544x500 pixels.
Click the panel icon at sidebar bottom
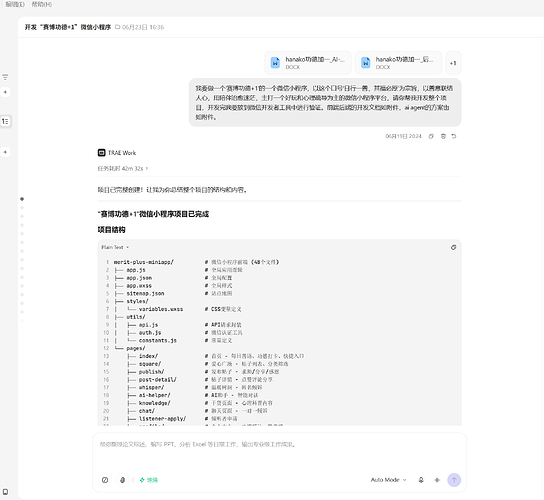coord(5,492)
